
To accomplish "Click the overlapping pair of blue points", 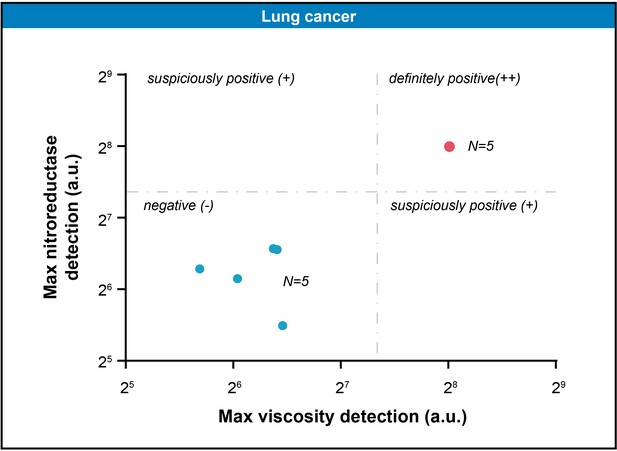I will 275,249.
